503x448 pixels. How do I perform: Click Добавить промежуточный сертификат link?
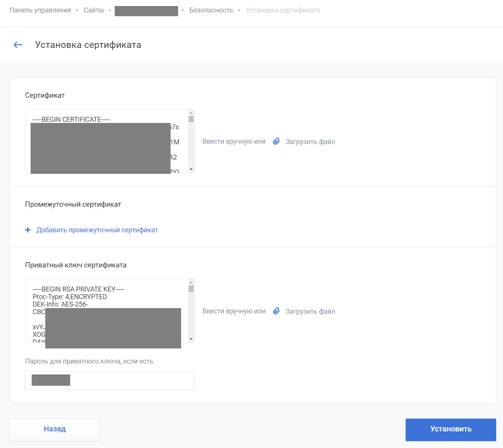(97, 230)
